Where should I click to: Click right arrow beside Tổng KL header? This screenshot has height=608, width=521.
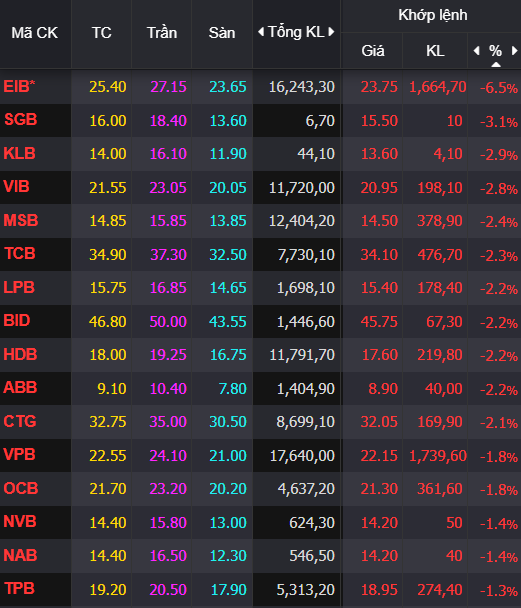(331, 32)
